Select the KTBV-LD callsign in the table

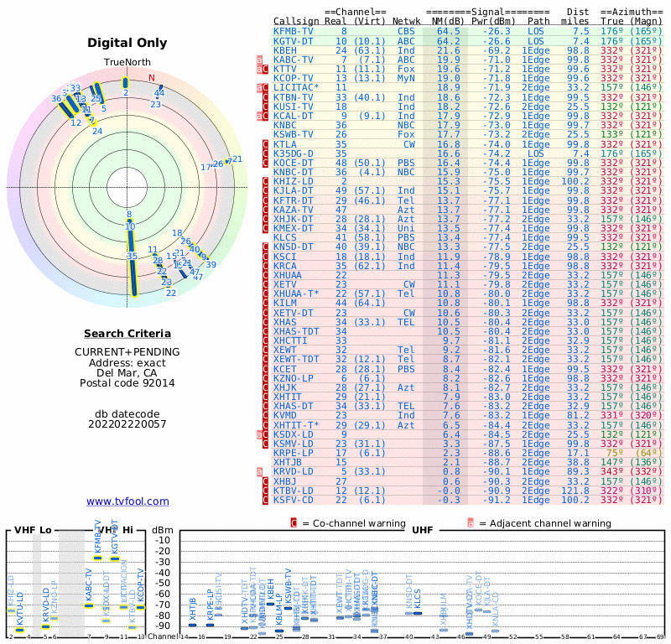coord(294,491)
